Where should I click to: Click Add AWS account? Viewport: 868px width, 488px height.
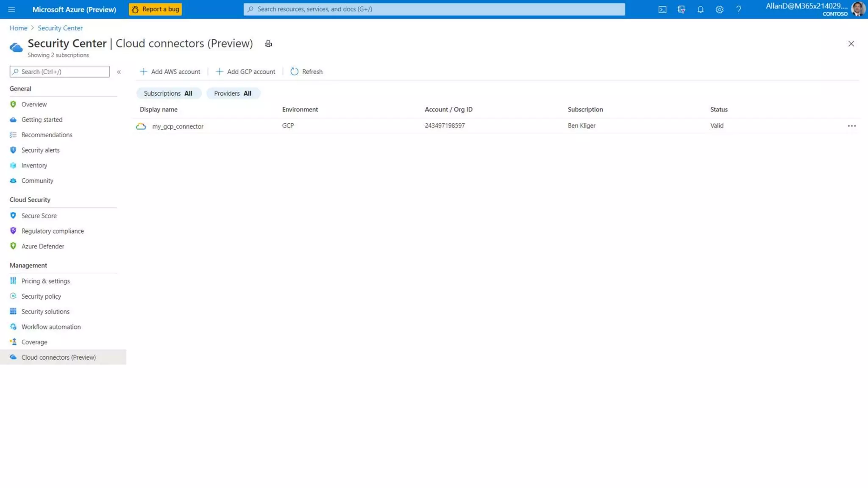click(x=170, y=72)
